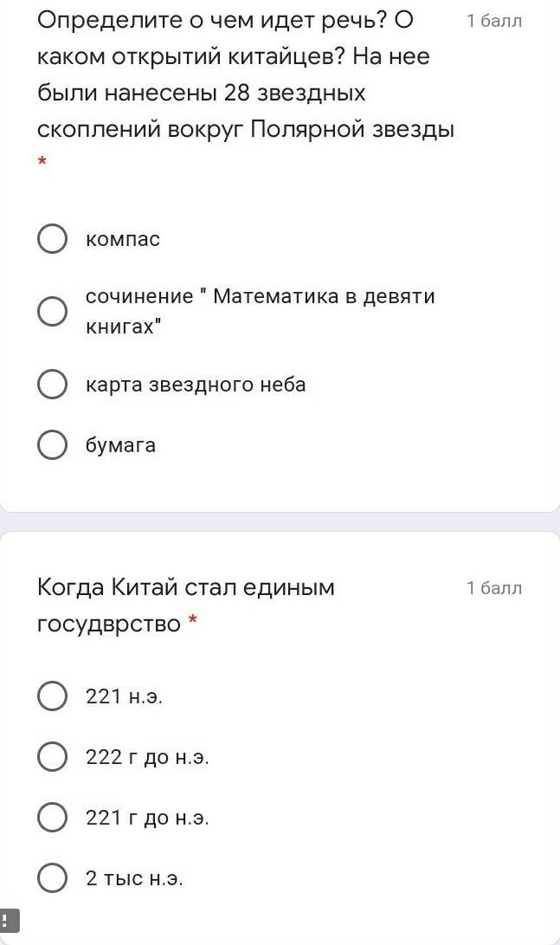560x945 pixels.
Task: Click the 'карта звездного неба' answer text
Action: point(196,385)
